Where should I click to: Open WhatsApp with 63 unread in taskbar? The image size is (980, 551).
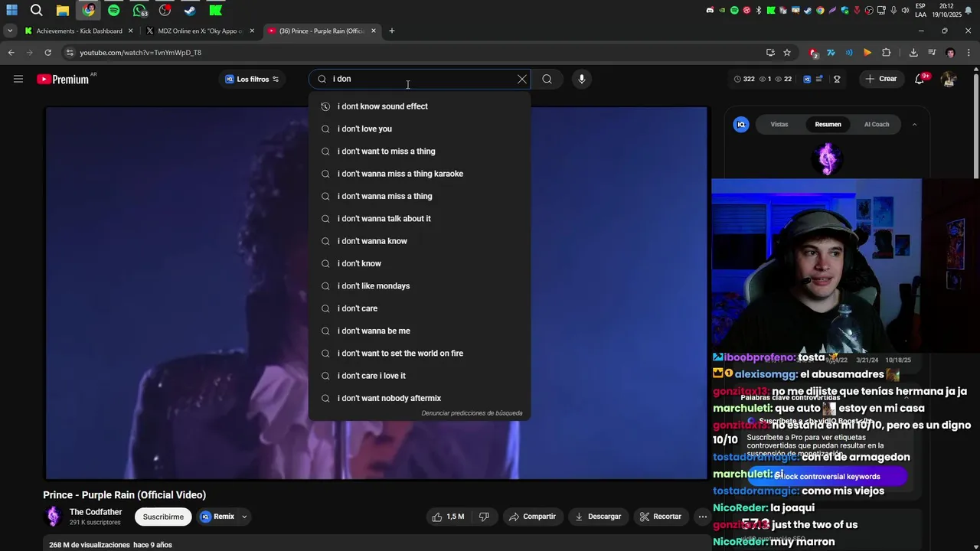(x=140, y=10)
